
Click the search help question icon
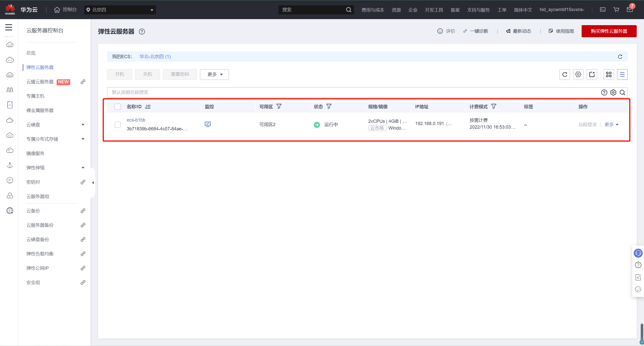[x=604, y=92]
